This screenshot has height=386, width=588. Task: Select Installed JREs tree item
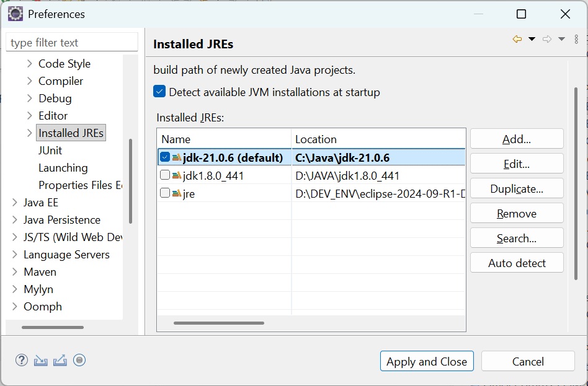(71, 133)
